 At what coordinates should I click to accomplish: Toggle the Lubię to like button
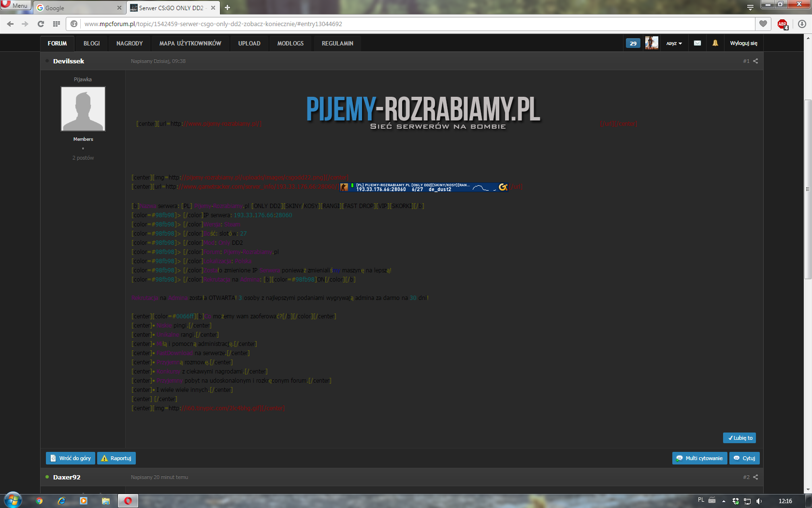(x=739, y=438)
